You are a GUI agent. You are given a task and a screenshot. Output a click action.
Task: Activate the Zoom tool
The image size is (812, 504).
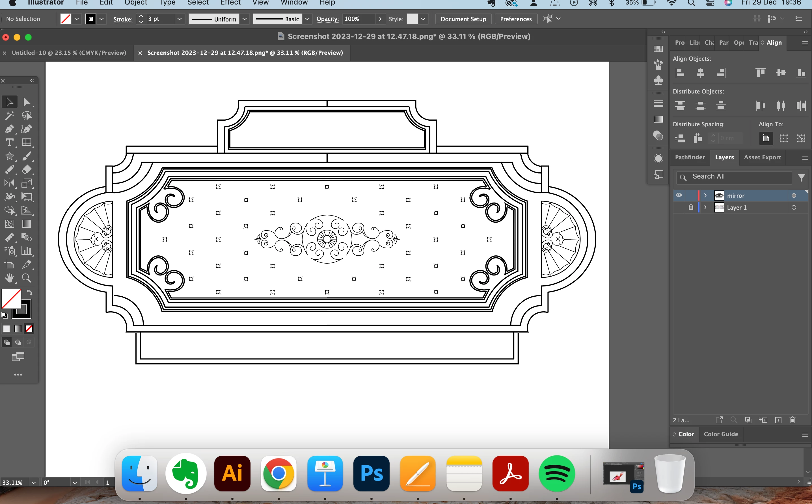click(27, 278)
